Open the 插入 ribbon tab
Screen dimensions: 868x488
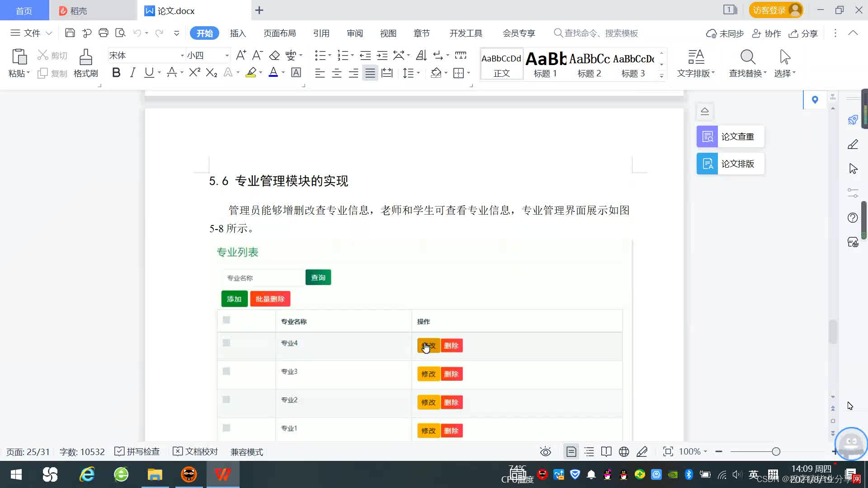tap(238, 33)
